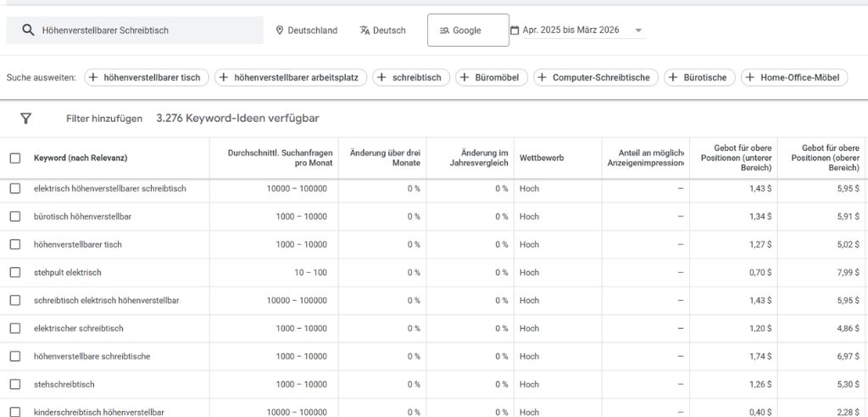The image size is (868, 417).
Task: Open the date range dropdown arrow
Action: pos(638,31)
